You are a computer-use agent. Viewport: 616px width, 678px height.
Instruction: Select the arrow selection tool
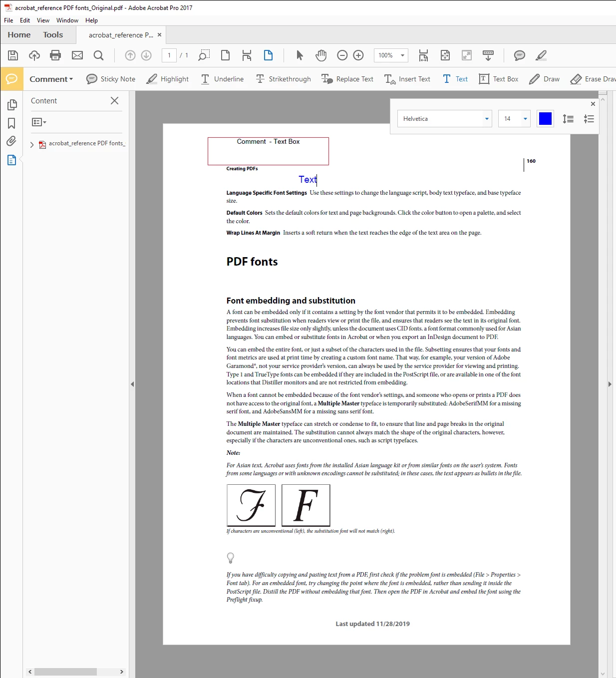point(300,55)
